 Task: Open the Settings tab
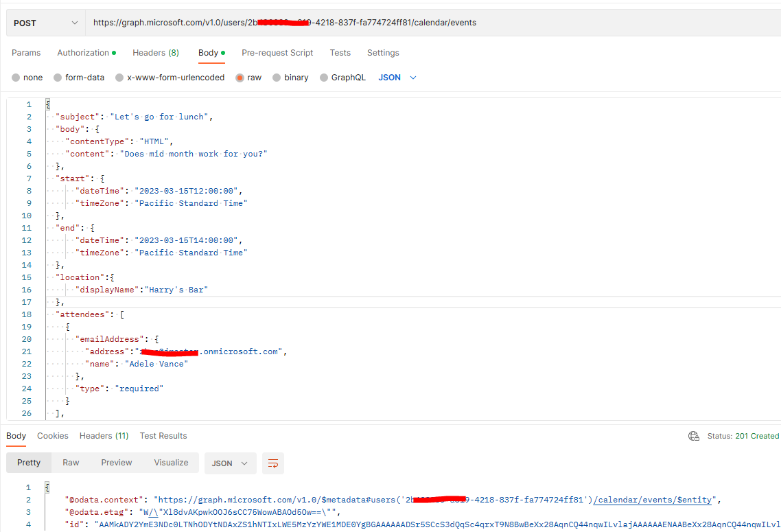[383, 53]
